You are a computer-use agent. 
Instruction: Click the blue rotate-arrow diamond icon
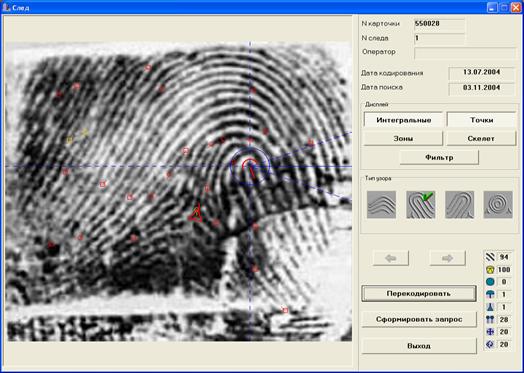[490, 344]
